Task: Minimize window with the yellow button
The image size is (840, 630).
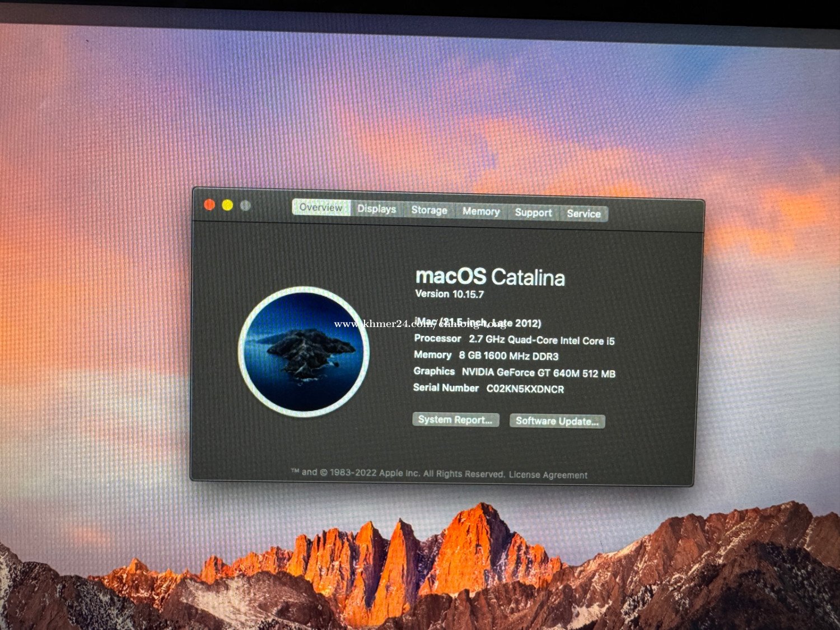Action: coord(227,206)
